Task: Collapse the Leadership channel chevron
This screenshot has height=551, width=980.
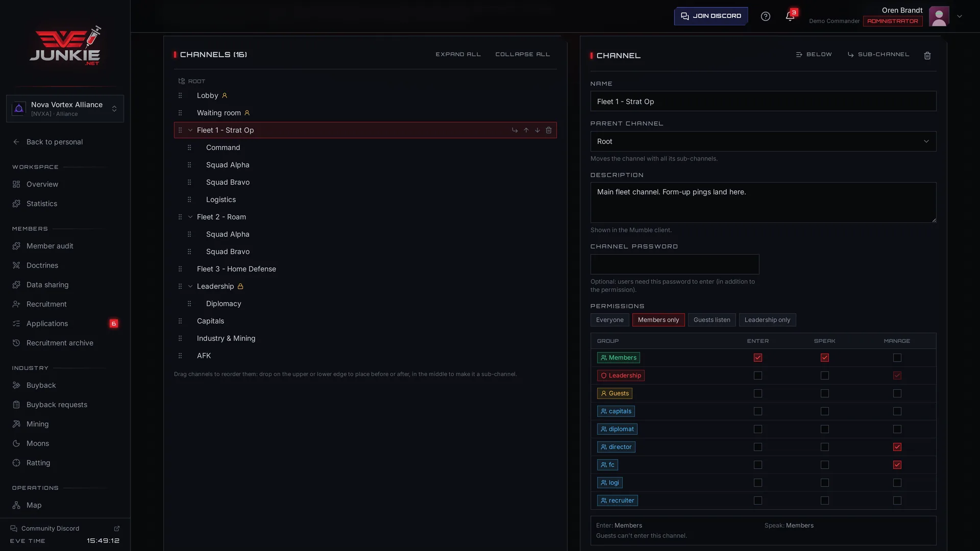Action: (x=190, y=286)
